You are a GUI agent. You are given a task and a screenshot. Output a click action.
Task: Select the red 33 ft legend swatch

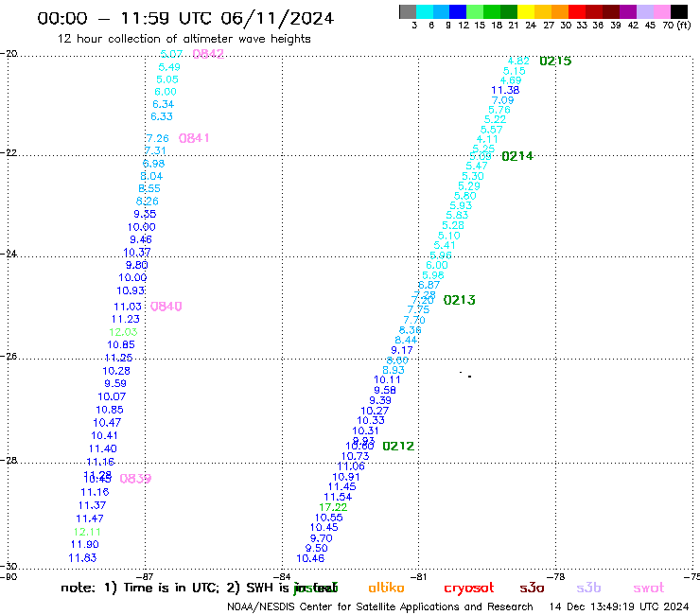(577, 11)
